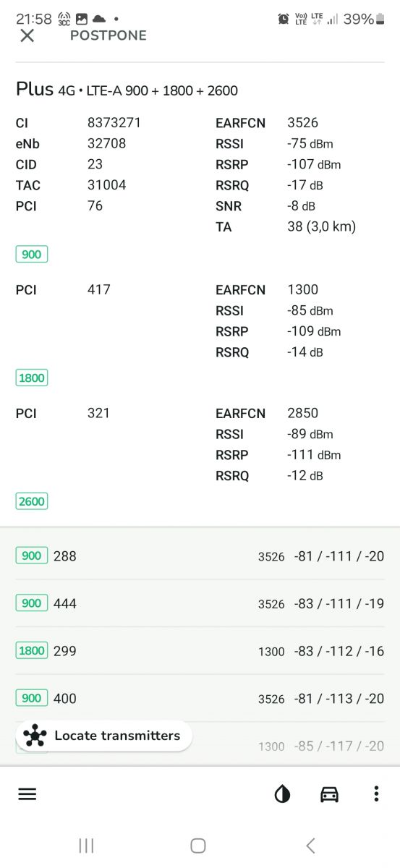Viewport: 400px width, 868px height.
Task: Open the three-dot overflow menu
Action: pyautogui.click(x=376, y=793)
